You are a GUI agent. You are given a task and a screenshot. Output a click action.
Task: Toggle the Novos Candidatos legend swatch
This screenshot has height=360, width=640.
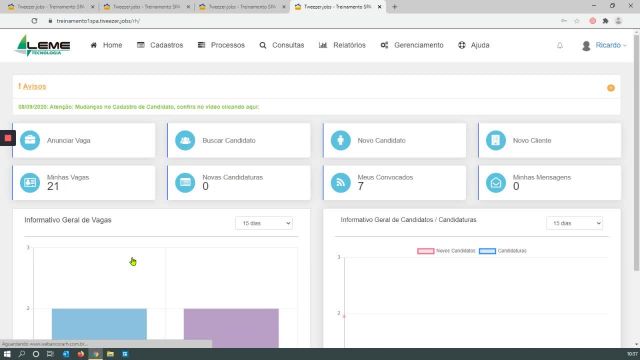425,251
